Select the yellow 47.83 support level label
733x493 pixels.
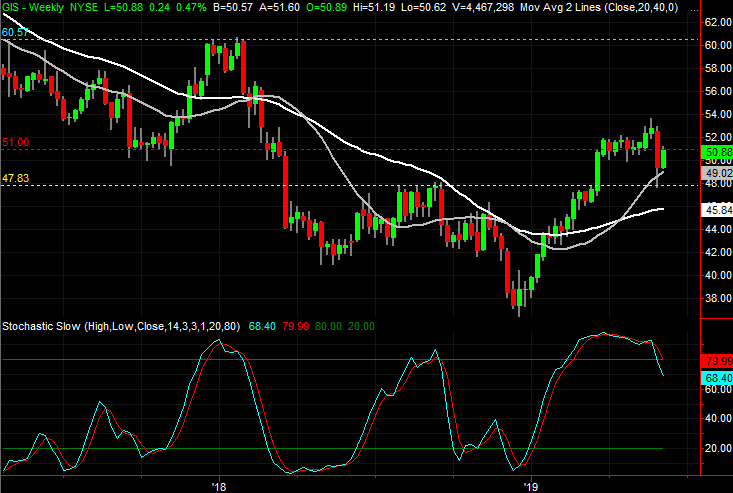click(x=15, y=177)
